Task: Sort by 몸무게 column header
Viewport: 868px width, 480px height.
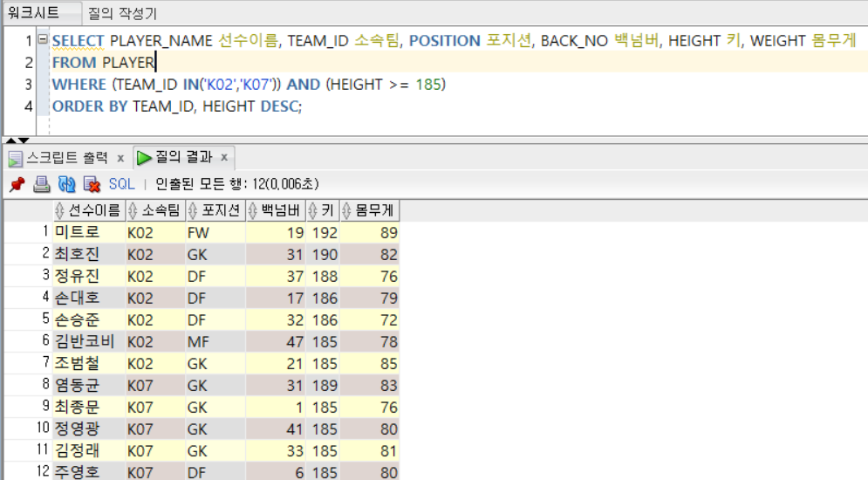Action: (x=369, y=210)
